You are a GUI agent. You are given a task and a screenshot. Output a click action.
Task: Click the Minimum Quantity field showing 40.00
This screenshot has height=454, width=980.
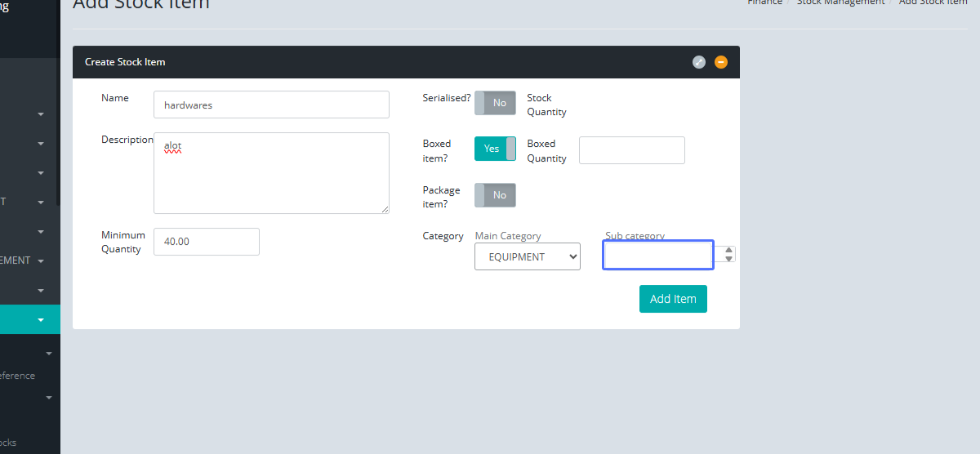coord(207,242)
